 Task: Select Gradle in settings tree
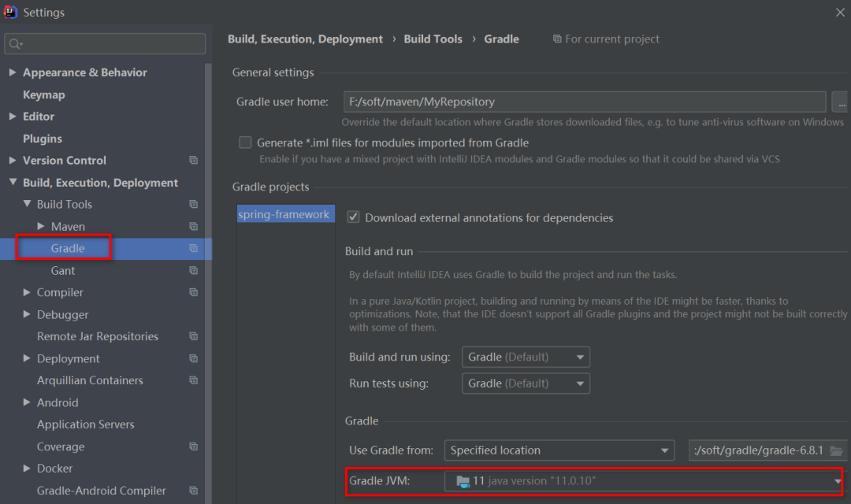tap(68, 248)
